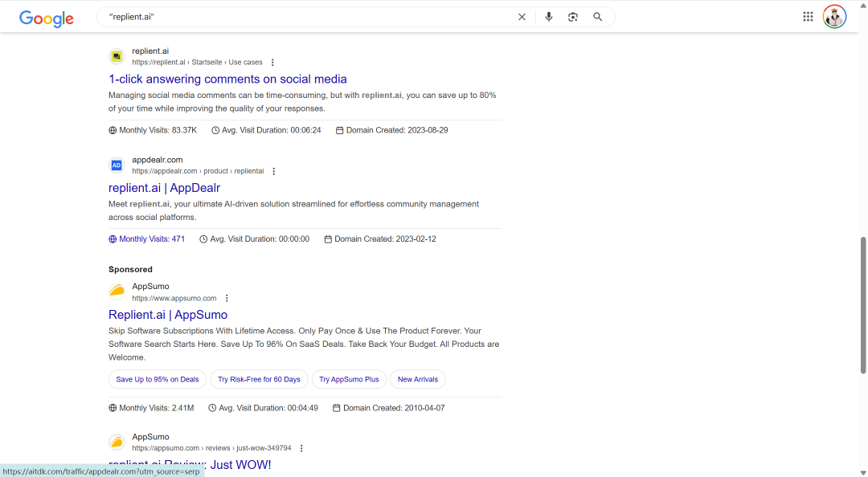868x477 pixels.
Task: Click the 'replient.ai' site name above first result
Action: pos(150,51)
